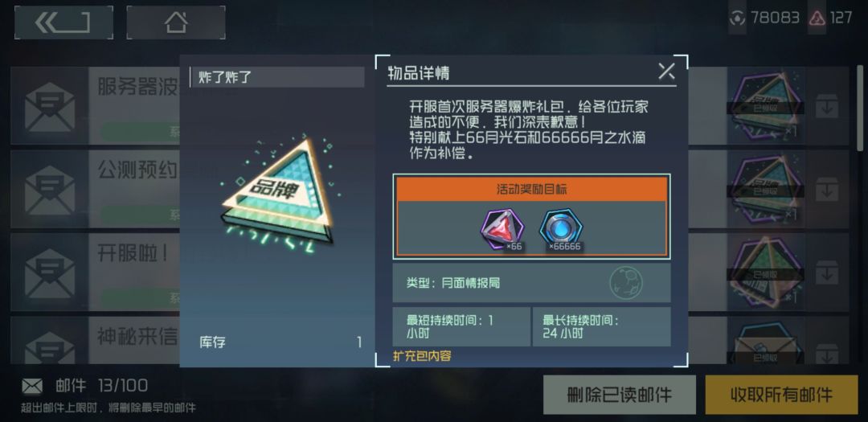Image resolution: width=868 pixels, height=422 pixels.
Task: Click 收取所有邮件 button
Action: 781,395
